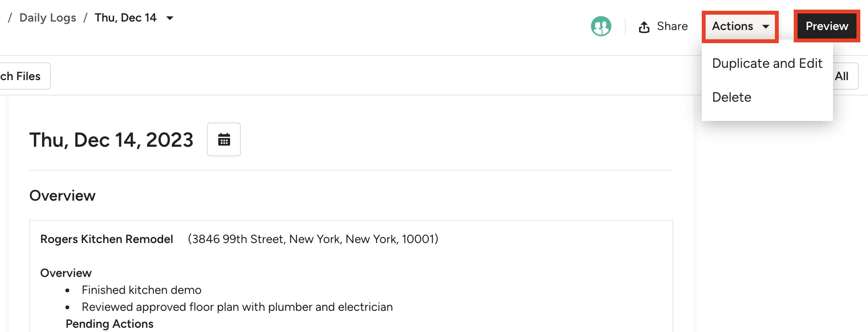Navigate to Daily Logs breadcrumb

(x=47, y=18)
